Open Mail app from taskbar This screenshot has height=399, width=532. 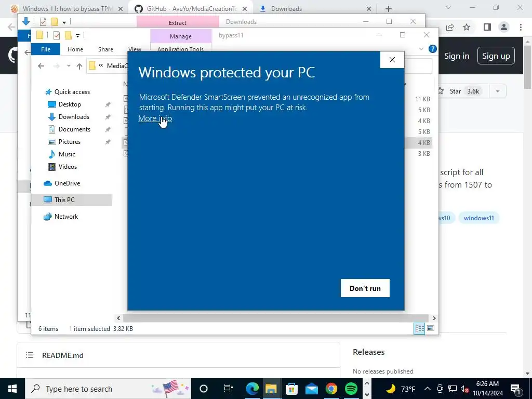point(312,389)
